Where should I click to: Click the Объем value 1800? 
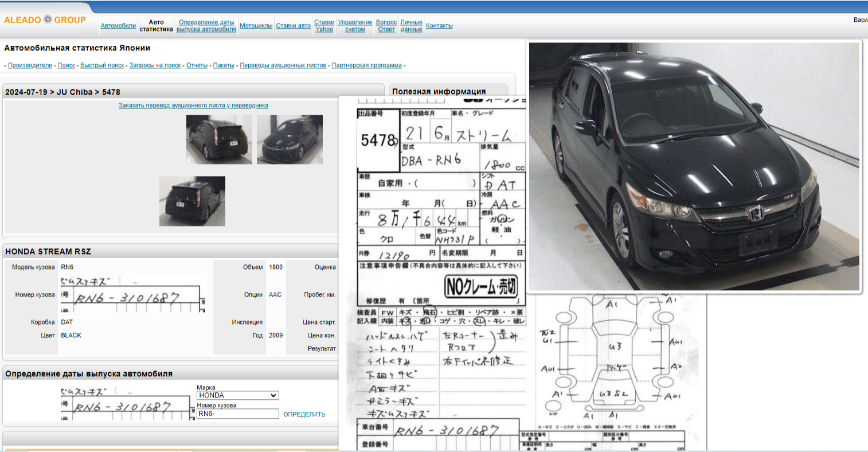(x=276, y=267)
